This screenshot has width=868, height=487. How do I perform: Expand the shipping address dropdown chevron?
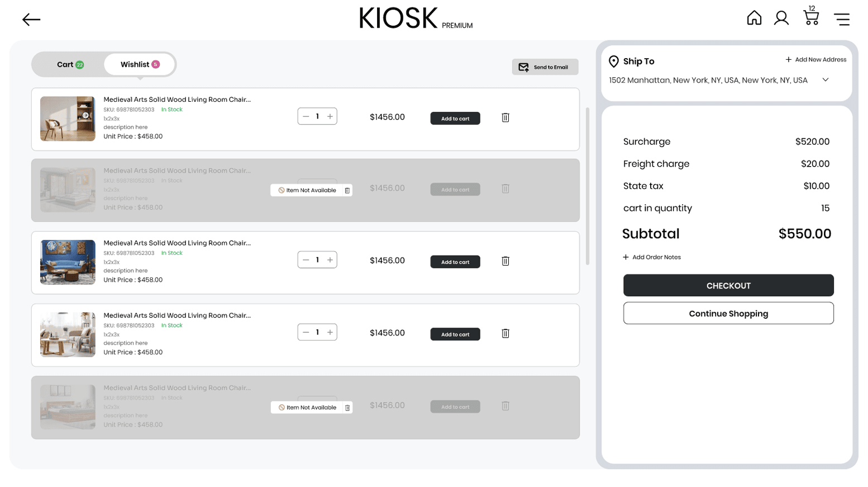[x=825, y=80]
